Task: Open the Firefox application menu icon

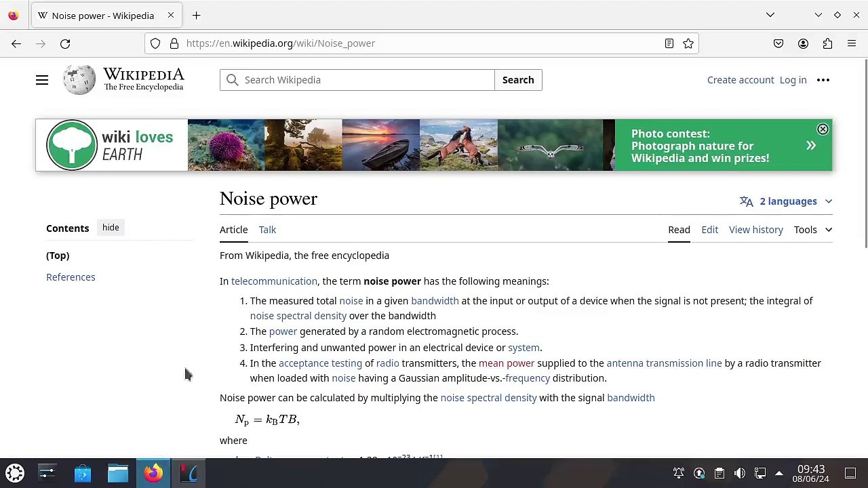Action: coord(852,43)
